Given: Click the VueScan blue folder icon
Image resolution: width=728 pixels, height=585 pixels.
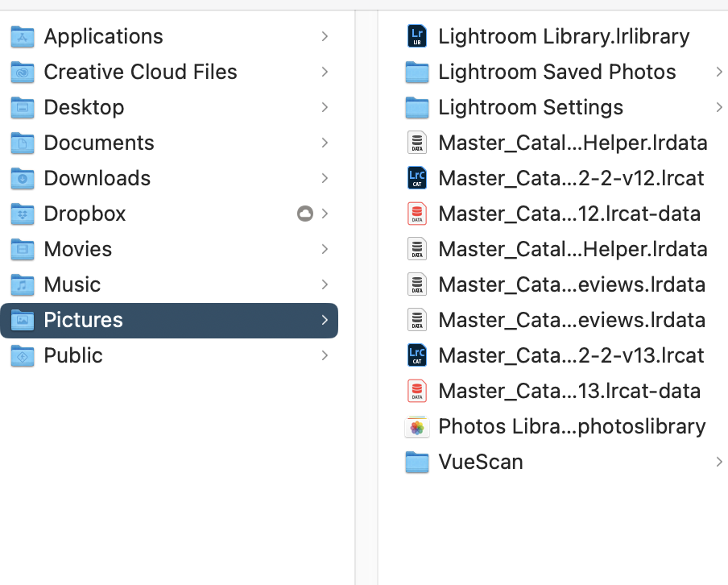Looking at the screenshot, I should coord(416,462).
